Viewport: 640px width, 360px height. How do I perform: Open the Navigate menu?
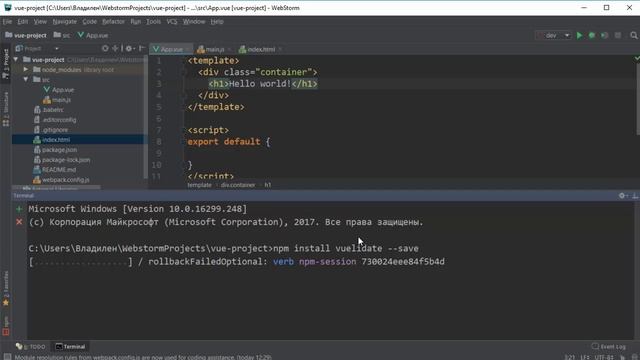[64, 22]
